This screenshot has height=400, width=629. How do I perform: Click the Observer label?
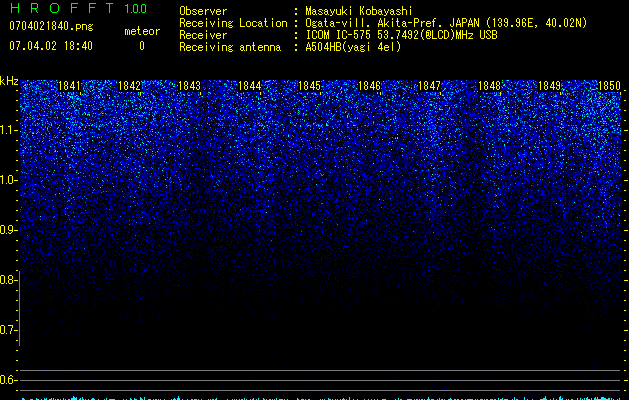pos(203,11)
